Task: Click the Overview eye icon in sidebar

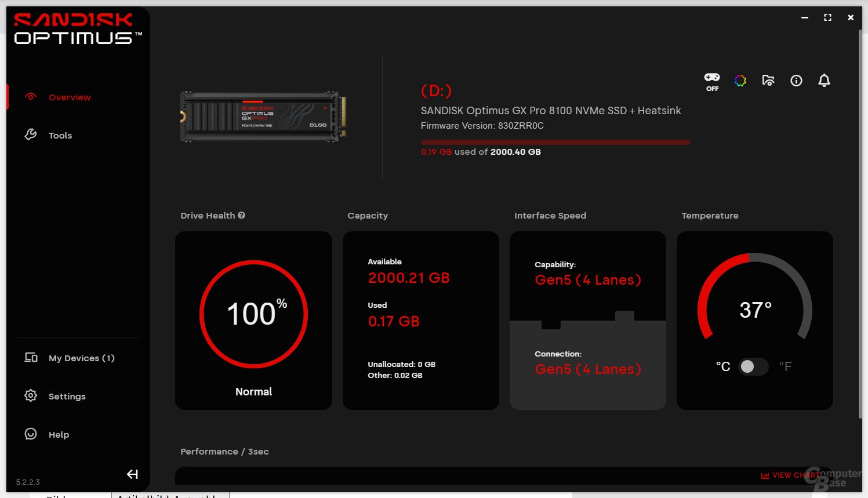Action: click(x=31, y=97)
